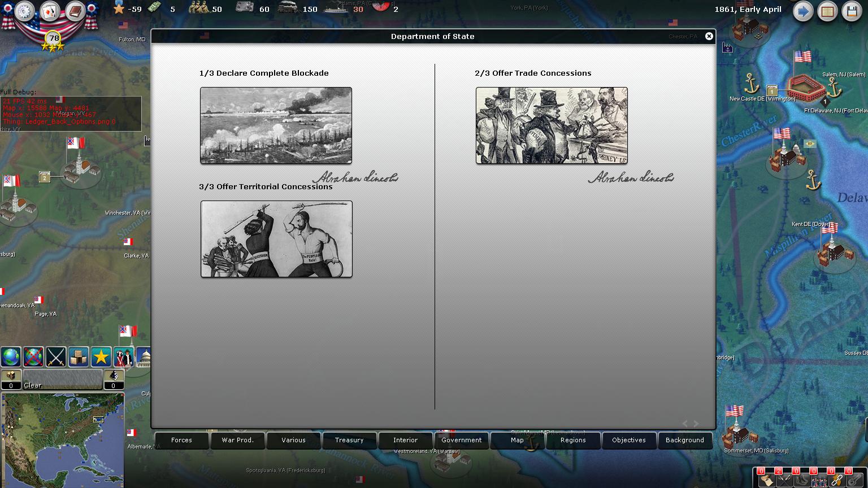Select Declare Complete Blockade option image
This screenshot has width=868, height=488.
coord(276,125)
